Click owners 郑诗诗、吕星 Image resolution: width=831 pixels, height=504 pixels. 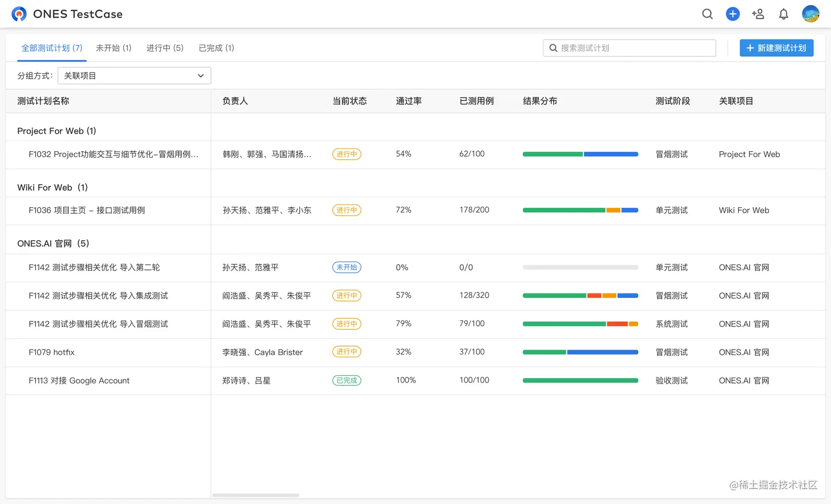coord(246,381)
